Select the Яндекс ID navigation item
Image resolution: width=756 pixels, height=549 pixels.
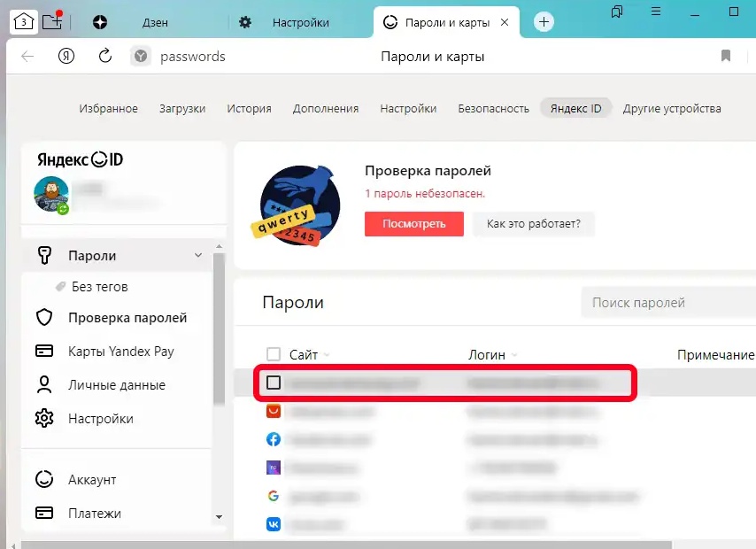pos(575,108)
